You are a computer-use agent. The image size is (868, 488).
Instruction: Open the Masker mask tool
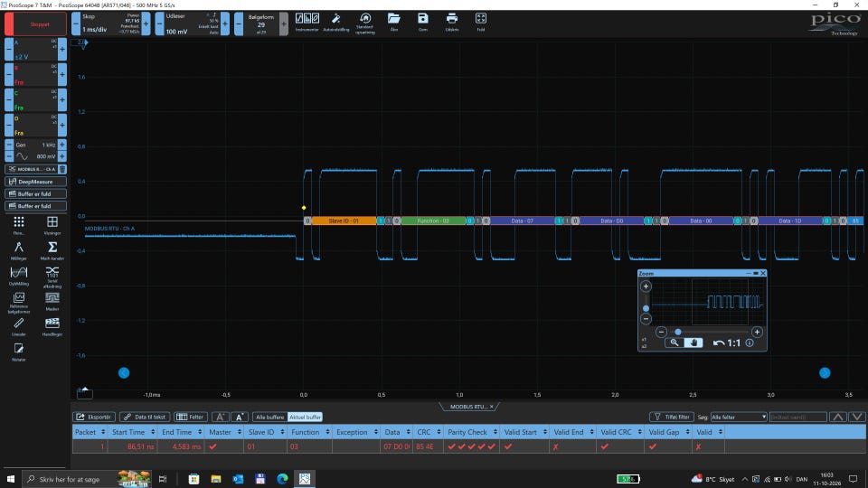(52, 302)
